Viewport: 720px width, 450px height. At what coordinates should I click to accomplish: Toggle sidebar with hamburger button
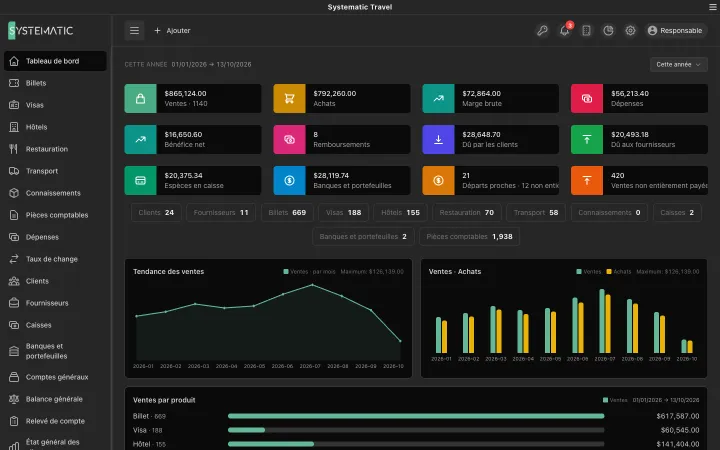135,30
